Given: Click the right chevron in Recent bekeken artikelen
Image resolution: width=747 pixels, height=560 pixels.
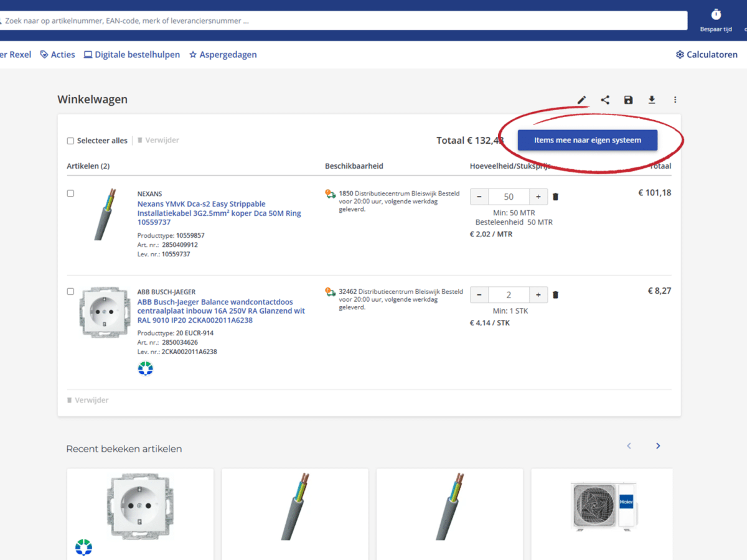Looking at the screenshot, I should point(658,446).
